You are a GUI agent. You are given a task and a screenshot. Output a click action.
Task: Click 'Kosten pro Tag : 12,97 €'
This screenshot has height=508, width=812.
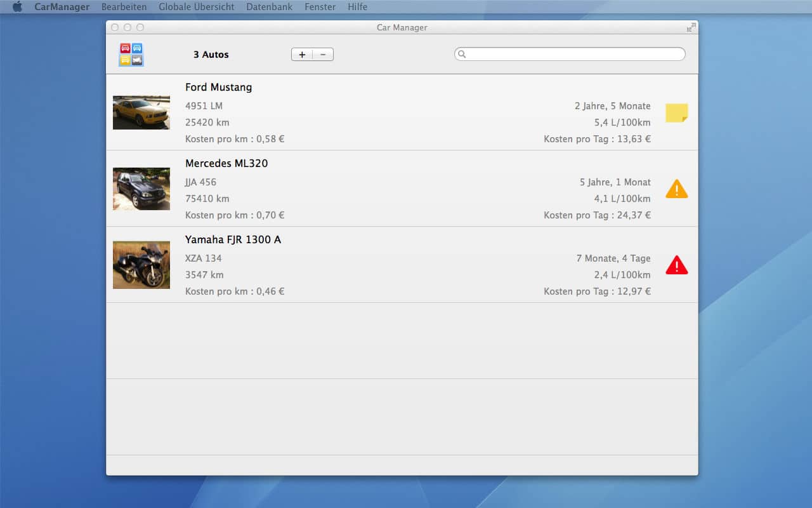point(598,291)
